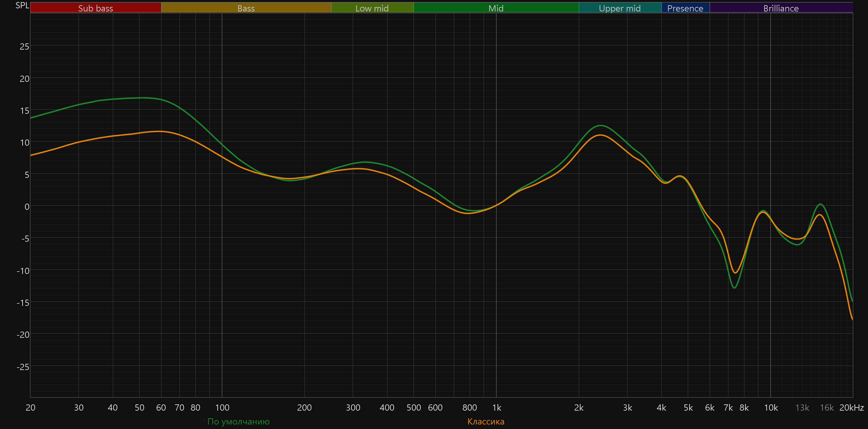The image size is (868, 429).
Task: Click the Upper mid band label
Action: point(620,8)
